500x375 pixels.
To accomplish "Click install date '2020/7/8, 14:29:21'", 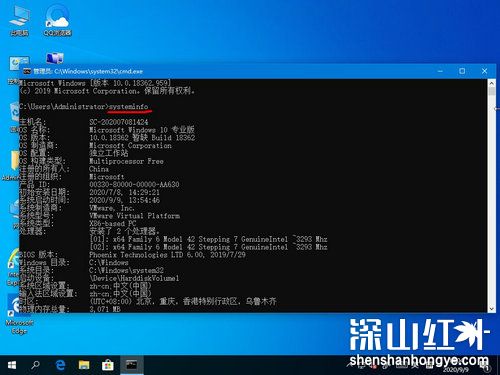I will [124, 192].
